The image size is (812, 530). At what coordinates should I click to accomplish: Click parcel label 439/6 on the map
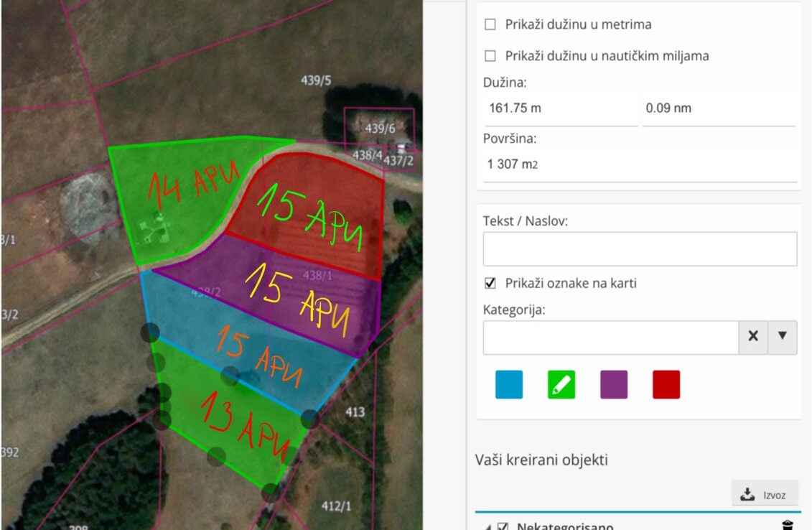(380, 129)
